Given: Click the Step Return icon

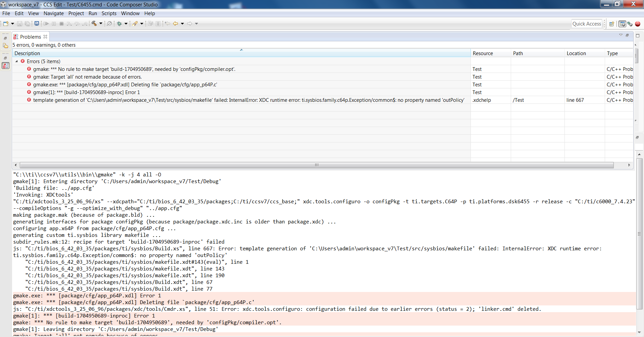Looking at the screenshot, I should click(x=85, y=24).
